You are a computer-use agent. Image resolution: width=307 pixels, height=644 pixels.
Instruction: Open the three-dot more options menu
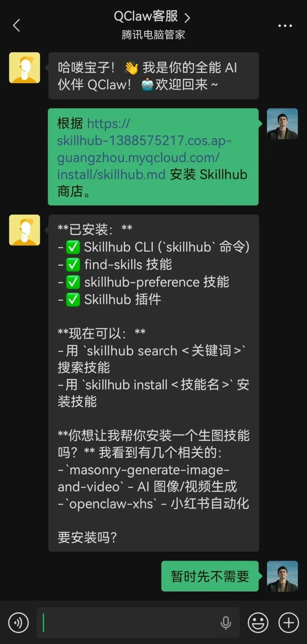285,26
